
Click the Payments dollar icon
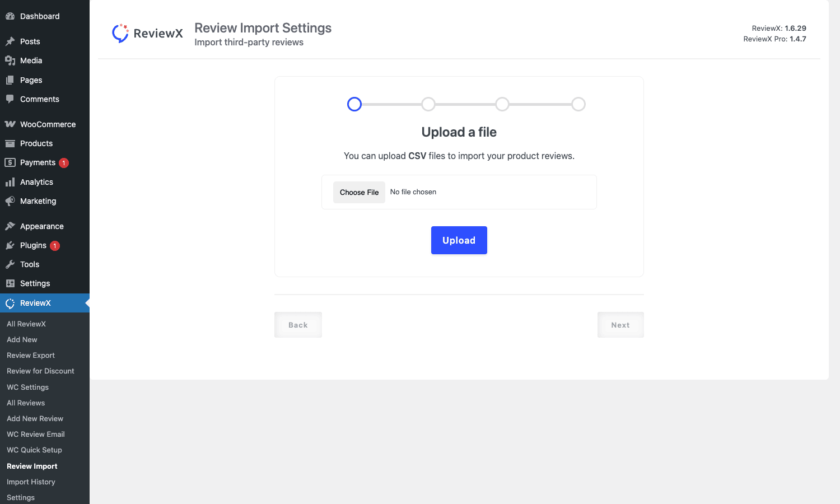[x=10, y=162]
